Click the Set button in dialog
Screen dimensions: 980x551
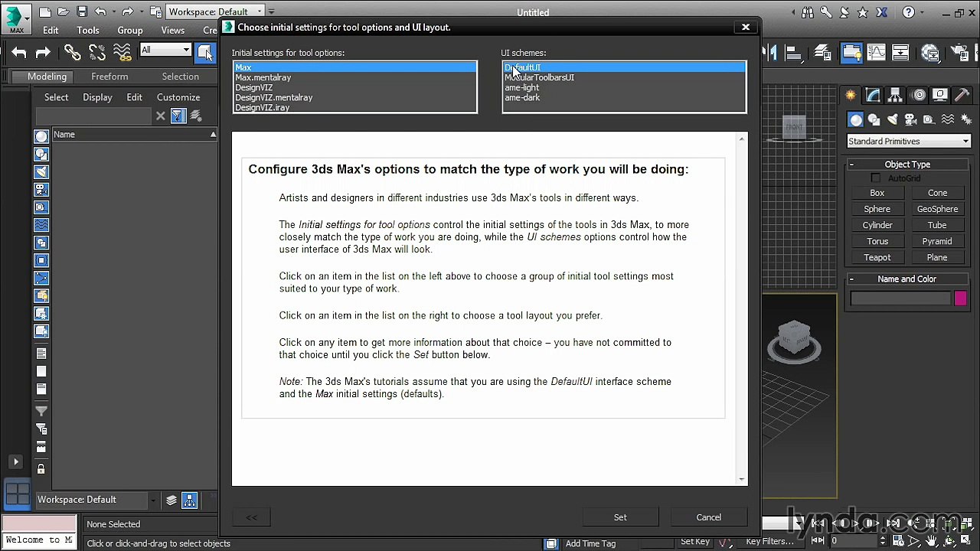(620, 517)
